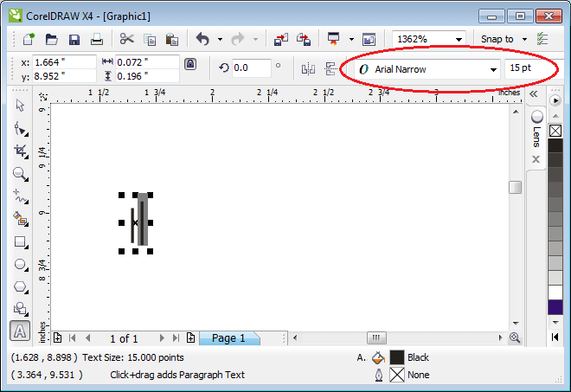Image resolution: width=571 pixels, height=392 pixels.
Task: Click the 15 pt font size field
Action: click(528, 68)
